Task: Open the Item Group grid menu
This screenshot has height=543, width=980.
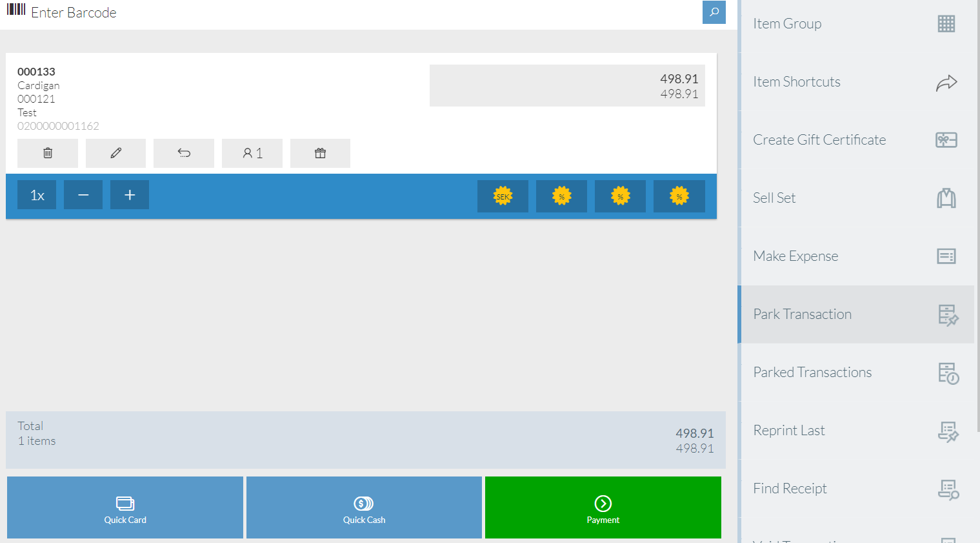Action: [857, 24]
